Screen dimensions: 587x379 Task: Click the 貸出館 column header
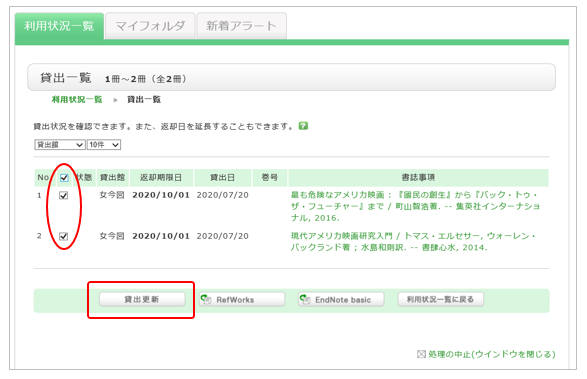(112, 178)
